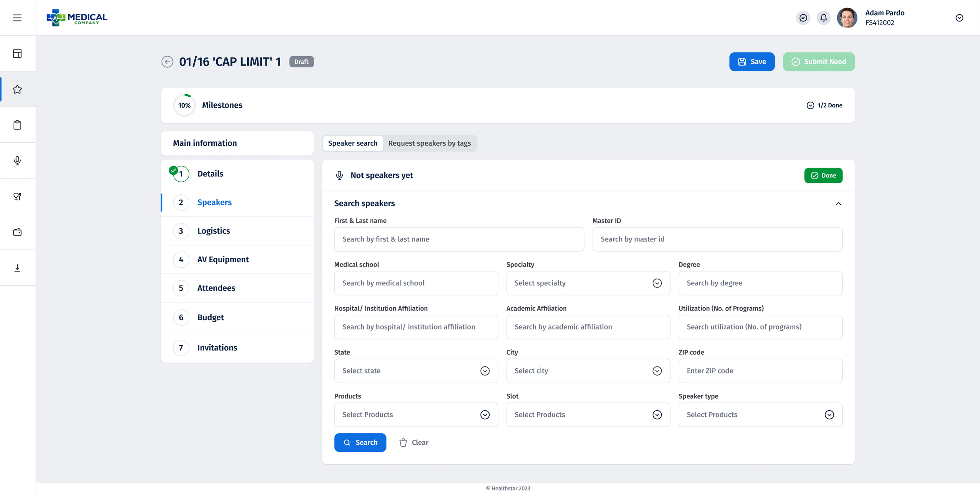Screen dimensions: 980x495
Task: Go to the Logistics step
Action: click(213, 231)
